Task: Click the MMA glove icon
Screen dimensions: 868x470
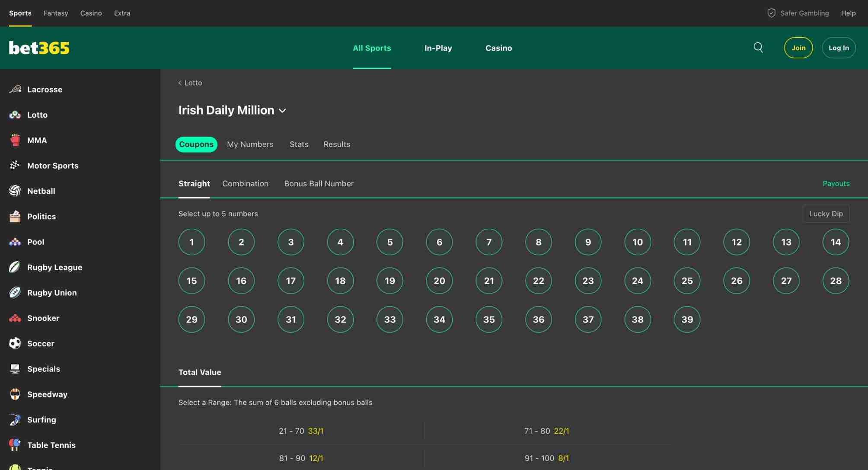Action: (15, 140)
